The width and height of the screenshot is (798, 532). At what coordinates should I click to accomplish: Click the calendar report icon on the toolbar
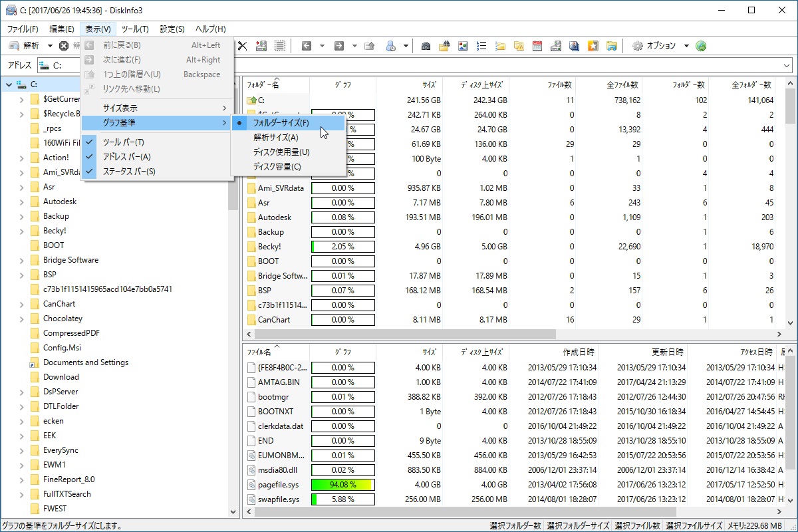[x=537, y=46]
